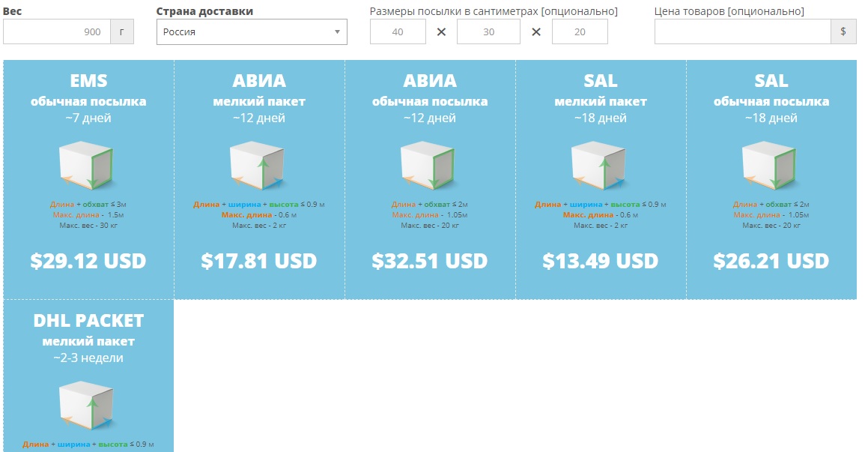Select the EMS $29.12 USD price
The width and height of the screenshot is (868, 452).
[x=88, y=261]
